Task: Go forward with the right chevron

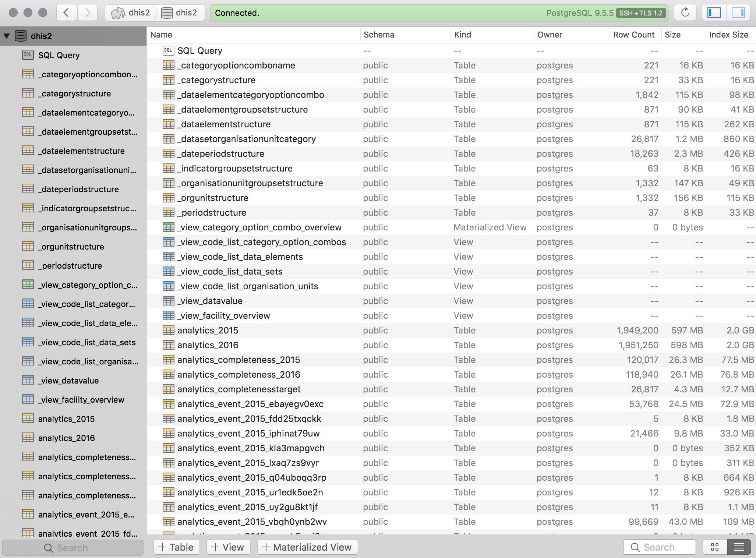Action: pos(87,13)
